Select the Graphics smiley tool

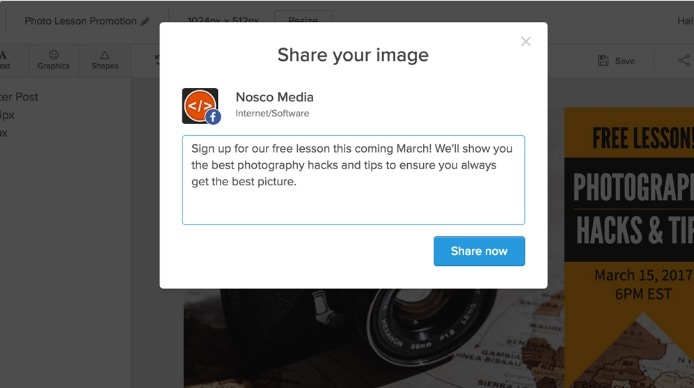(x=54, y=60)
